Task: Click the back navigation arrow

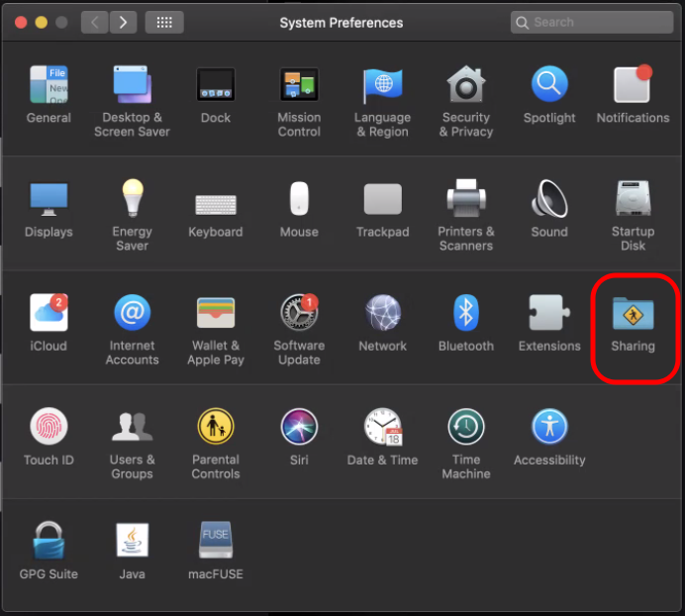Action: click(95, 22)
